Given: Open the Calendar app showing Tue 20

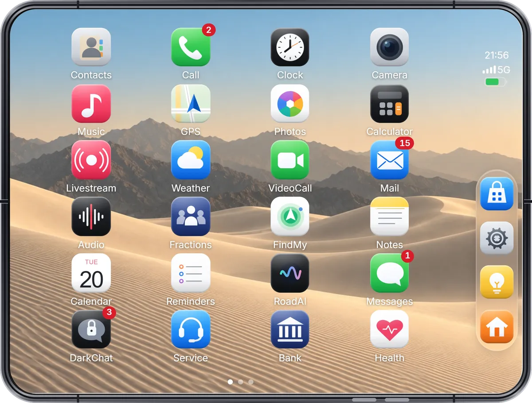Looking at the screenshot, I should (91, 273).
